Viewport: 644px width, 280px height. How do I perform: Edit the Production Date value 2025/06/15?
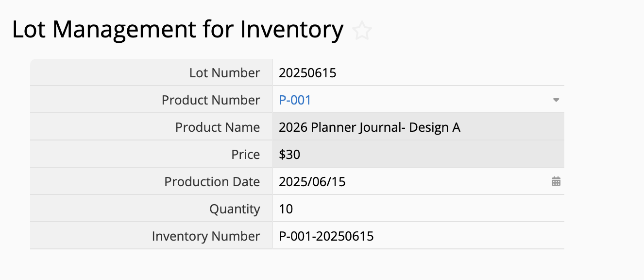(312, 182)
